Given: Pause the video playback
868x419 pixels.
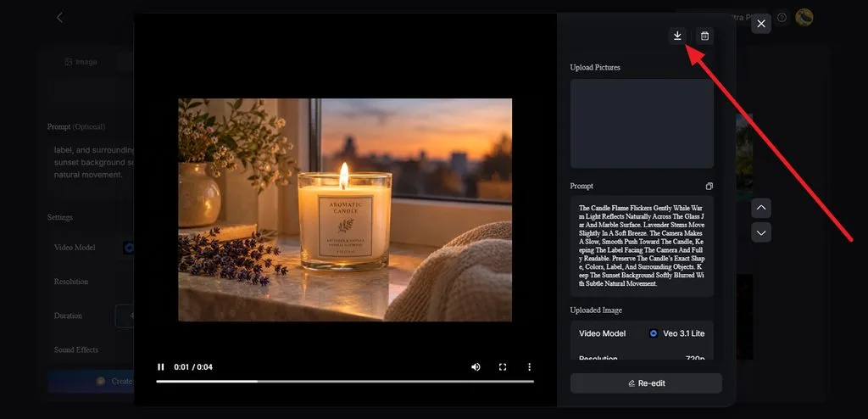Looking at the screenshot, I should (x=161, y=367).
